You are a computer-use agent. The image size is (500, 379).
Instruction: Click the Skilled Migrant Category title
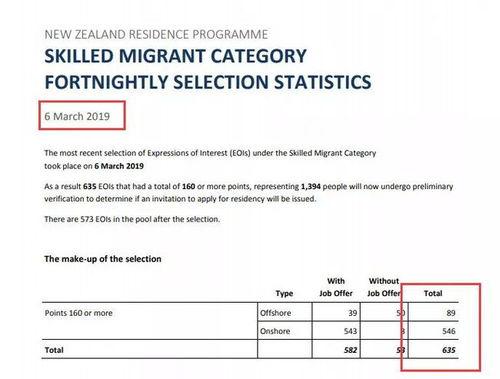pyautogui.click(x=175, y=56)
